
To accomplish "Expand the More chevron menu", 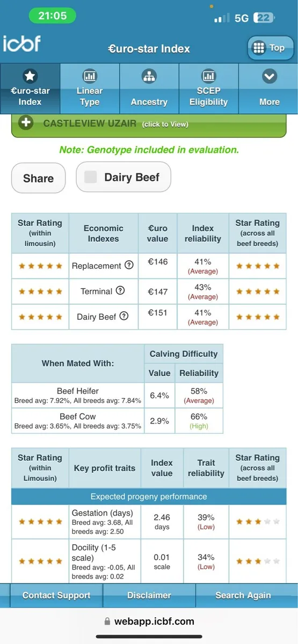I will (x=269, y=88).
